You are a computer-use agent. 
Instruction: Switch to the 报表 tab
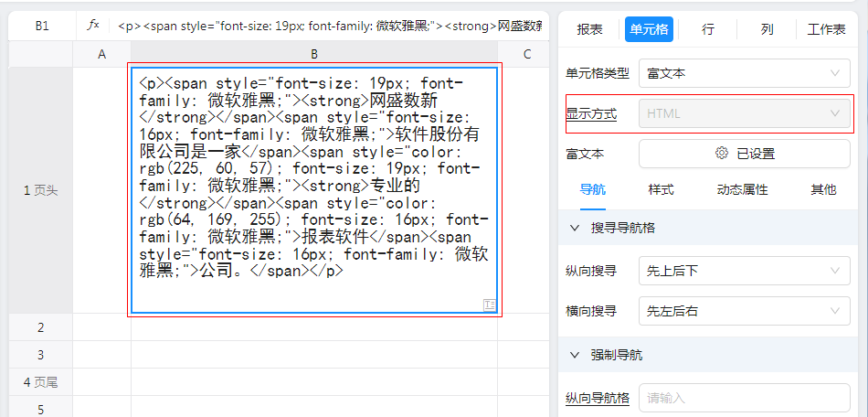pyautogui.click(x=590, y=29)
